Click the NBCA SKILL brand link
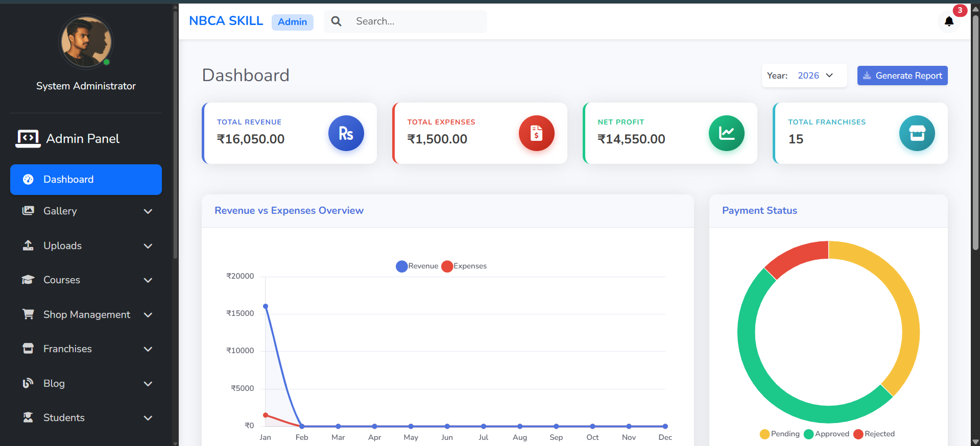The image size is (980, 446). (226, 21)
